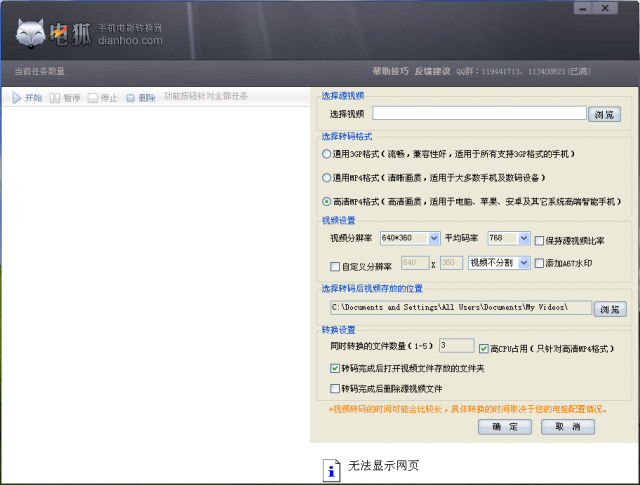
Task: Open the 视频分辨率 640*360 dropdown
Action: (433, 239)
